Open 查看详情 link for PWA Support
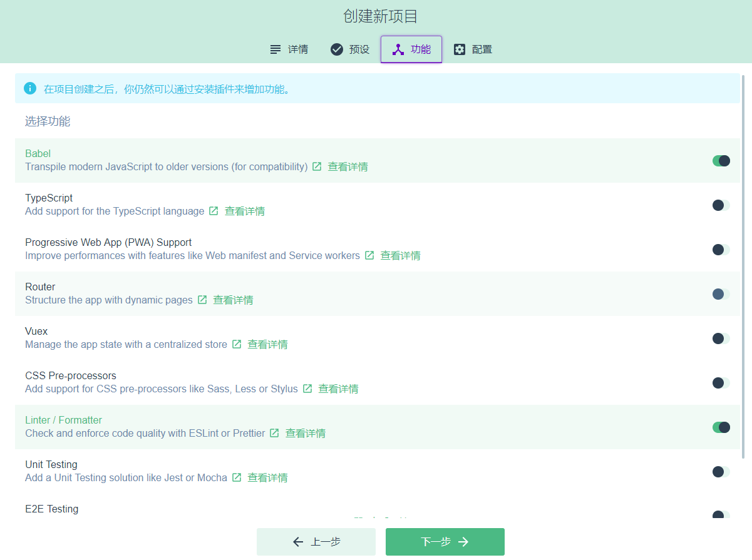This screenshot has height=560, width=752. [x=401, y=256]
